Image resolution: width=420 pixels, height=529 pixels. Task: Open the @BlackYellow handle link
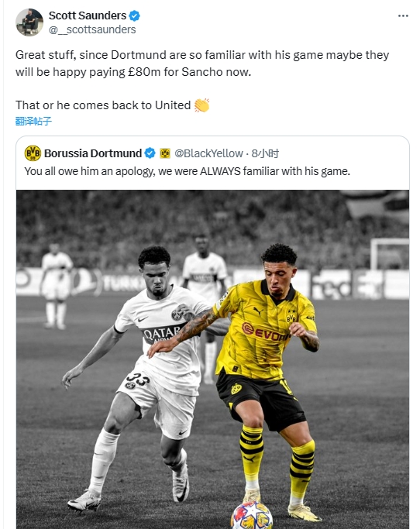(208, 153)
